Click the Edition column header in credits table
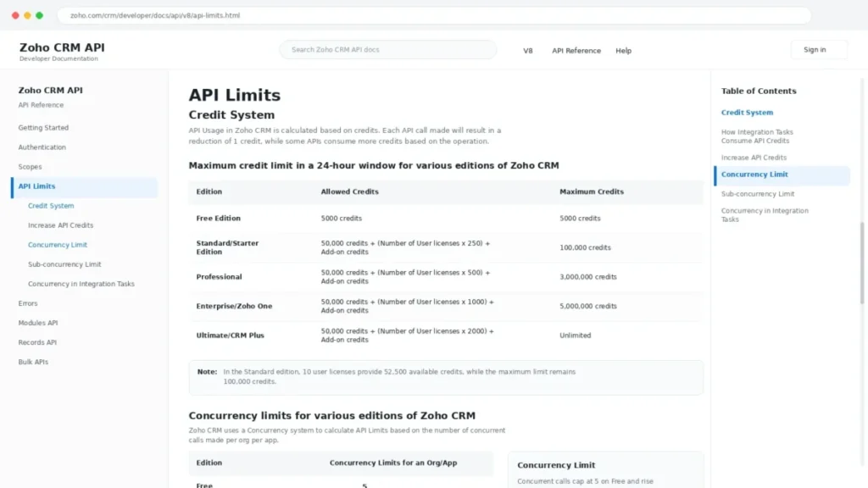868x488 pixels. coord(209,192)
